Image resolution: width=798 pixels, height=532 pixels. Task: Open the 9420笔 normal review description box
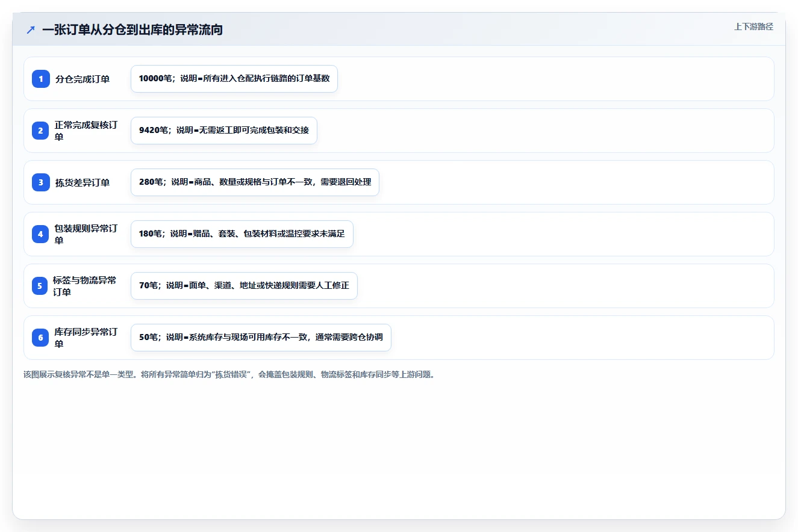click(224, 131)
